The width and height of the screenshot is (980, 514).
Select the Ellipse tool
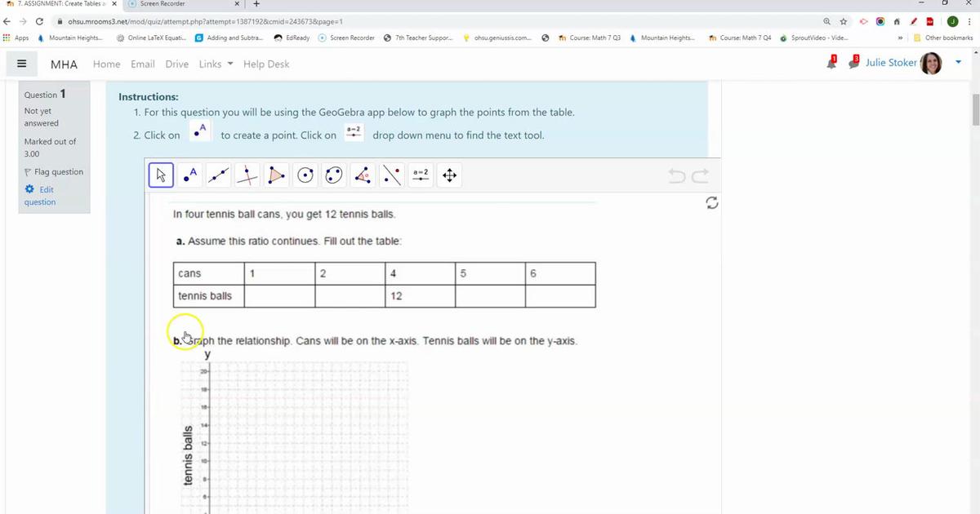(x=333, y=175)
